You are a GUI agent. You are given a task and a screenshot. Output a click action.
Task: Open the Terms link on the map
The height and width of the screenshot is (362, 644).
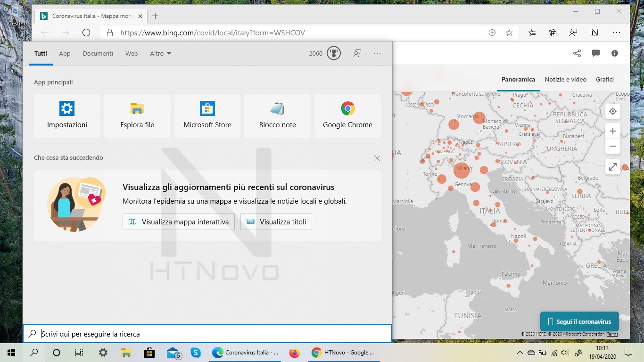pyautogui.click(x=612, y=334)
